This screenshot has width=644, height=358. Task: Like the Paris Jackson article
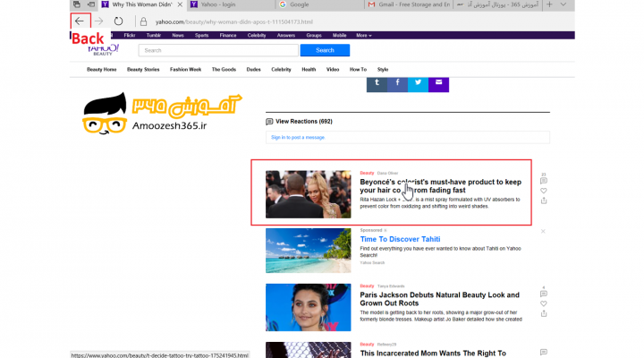pyautogui.click(x=544, y=303)
